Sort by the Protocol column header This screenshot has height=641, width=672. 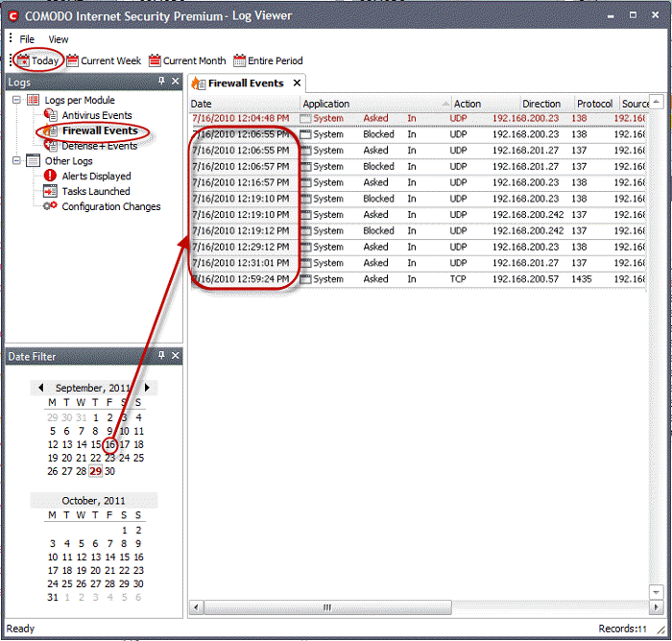click(x=597, y=104)
